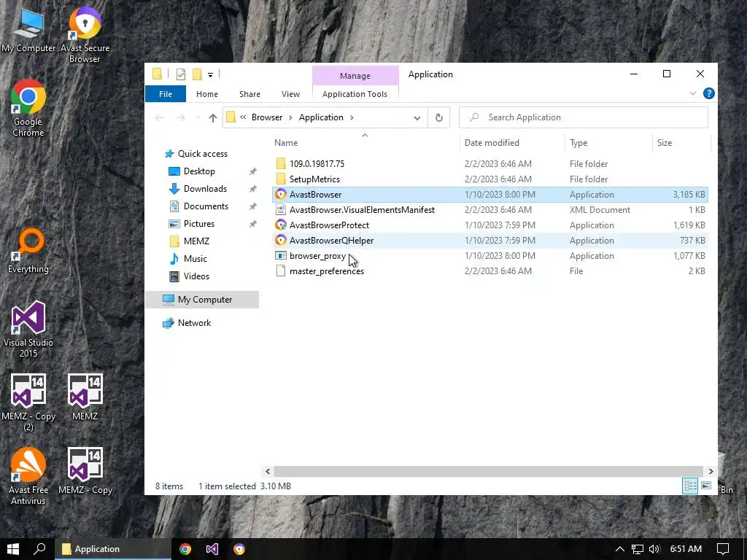Click Avast Secure Browser taskbar icon

pos(239,549)
